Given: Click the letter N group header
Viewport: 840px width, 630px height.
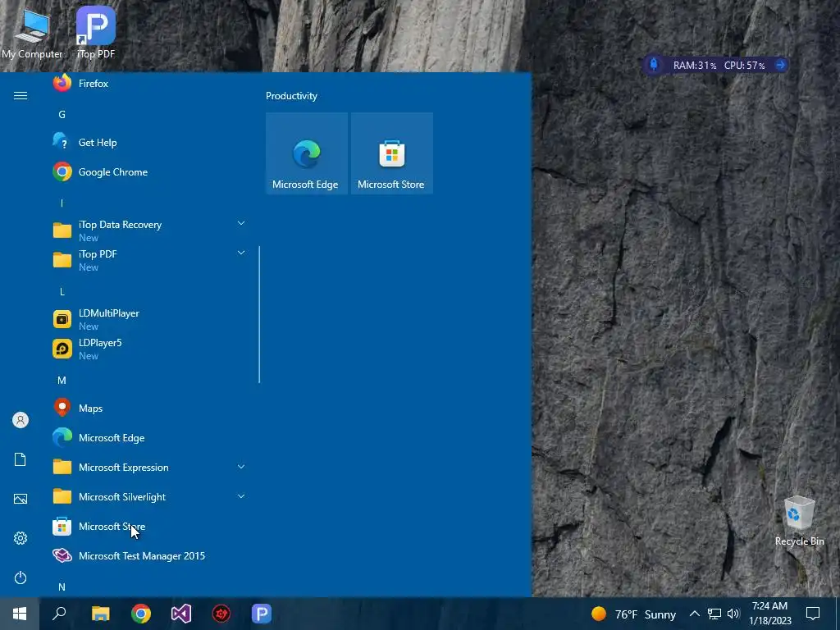Looking at the screenshot, I should [x=62, y=587].
